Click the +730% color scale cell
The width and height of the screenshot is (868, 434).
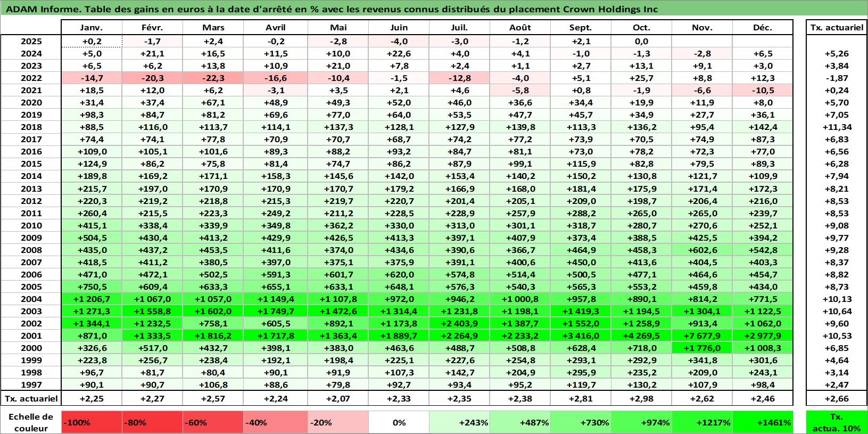[581, 422]
